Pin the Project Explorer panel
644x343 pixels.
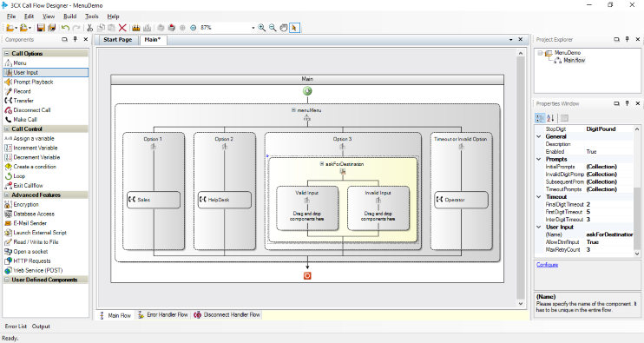628,39
